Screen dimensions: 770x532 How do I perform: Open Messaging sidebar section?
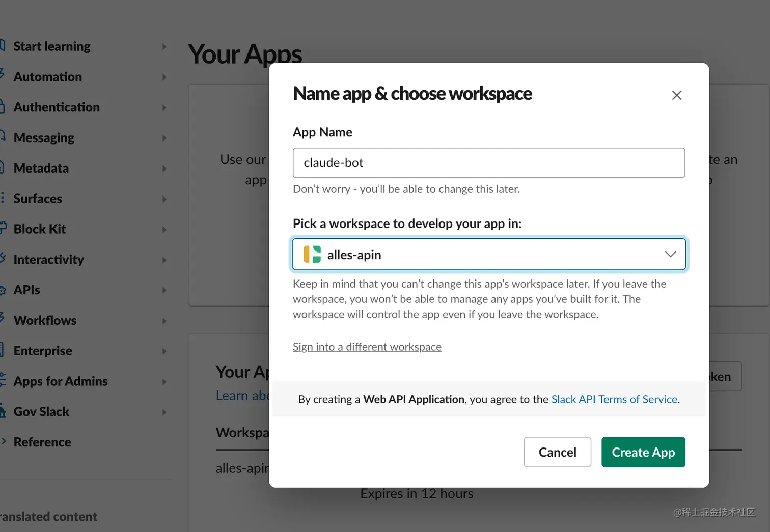pyautogui.click(x=44, y=138)
